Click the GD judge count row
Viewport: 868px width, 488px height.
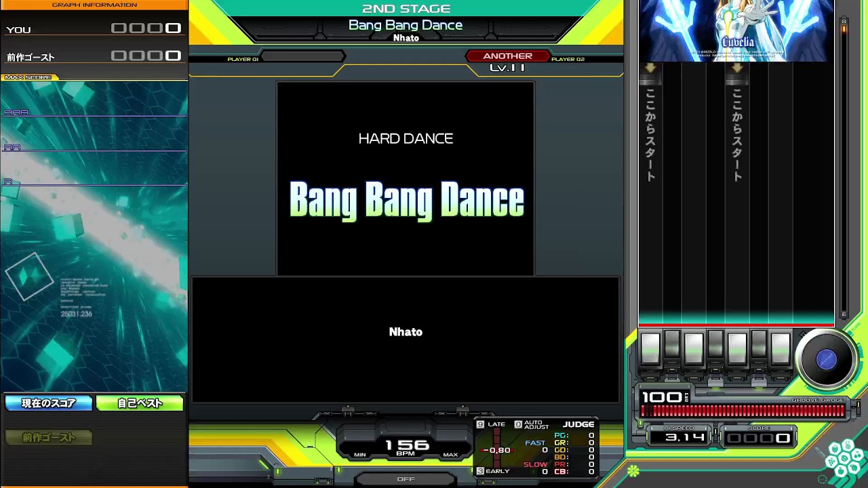click(574, 450)
